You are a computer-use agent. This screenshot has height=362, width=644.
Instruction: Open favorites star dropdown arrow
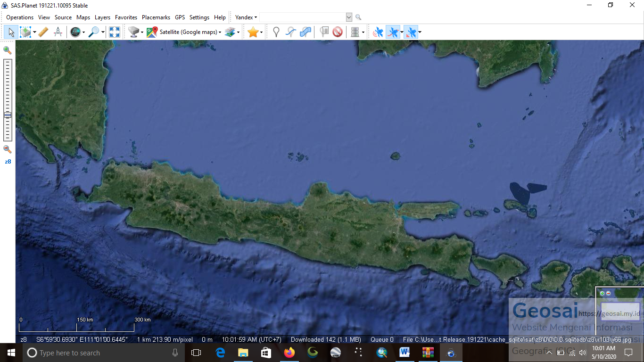pos(261,33)
